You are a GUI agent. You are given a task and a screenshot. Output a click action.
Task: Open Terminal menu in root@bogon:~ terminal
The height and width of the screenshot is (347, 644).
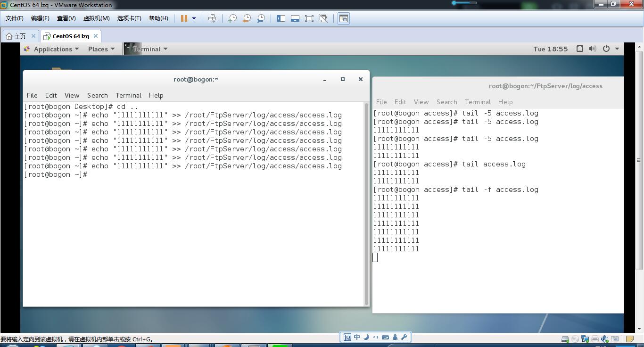(x=128, y=95)
